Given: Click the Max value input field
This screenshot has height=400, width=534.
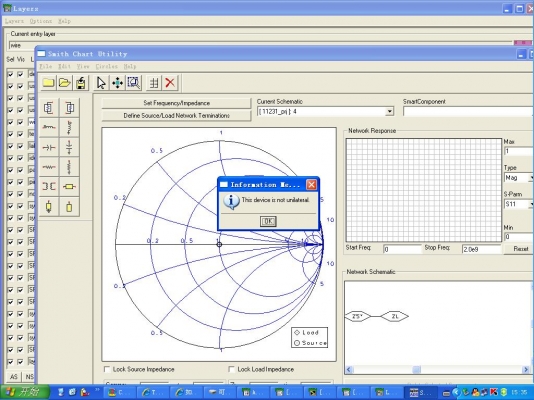Looking at the screenshot, I should coord(519,151).
